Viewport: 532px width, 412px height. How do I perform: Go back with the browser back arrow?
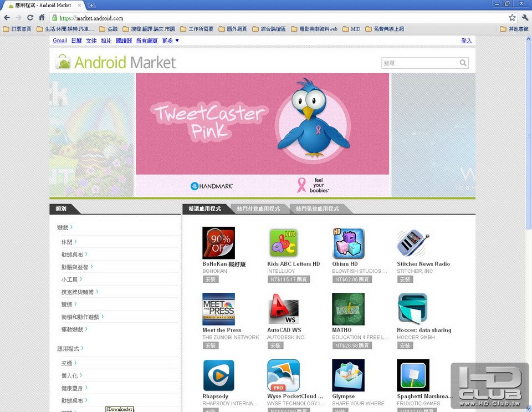point(7,18)
